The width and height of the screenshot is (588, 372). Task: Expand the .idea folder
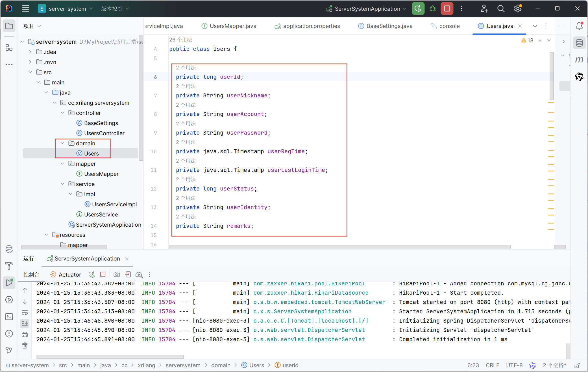pos(30,52)
